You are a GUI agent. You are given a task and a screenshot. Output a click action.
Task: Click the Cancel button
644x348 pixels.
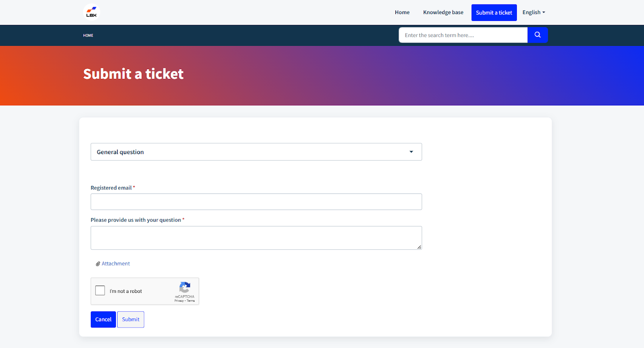(103, 319)
